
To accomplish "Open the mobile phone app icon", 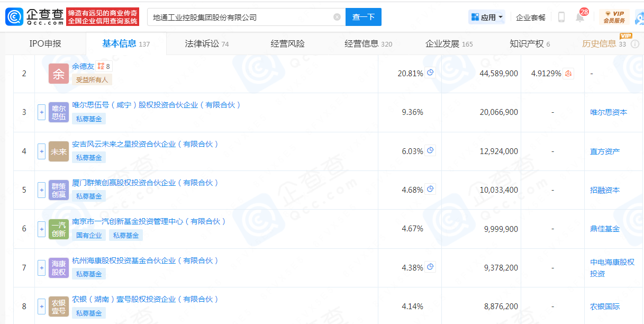I will click(x=561, y=17).
